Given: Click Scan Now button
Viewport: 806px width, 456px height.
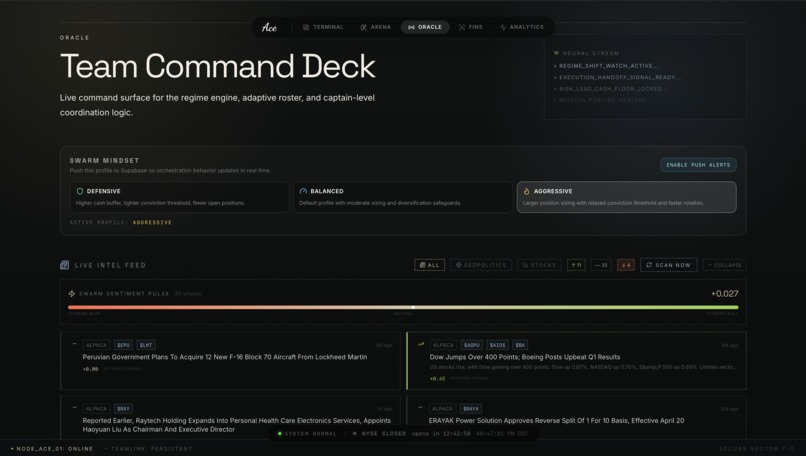Looking at the screenshot, I should click(669, 265).
